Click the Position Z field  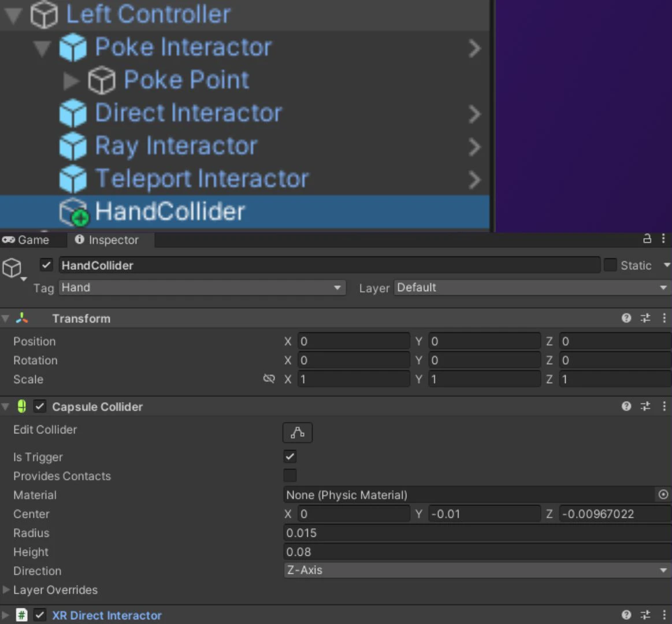point(615,341)
